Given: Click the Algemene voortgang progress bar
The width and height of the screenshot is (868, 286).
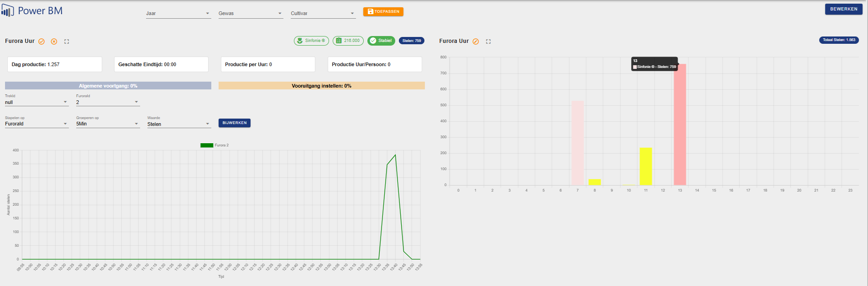Looking at the screenshot, I should pyautogui.click(x=108, y=86).
